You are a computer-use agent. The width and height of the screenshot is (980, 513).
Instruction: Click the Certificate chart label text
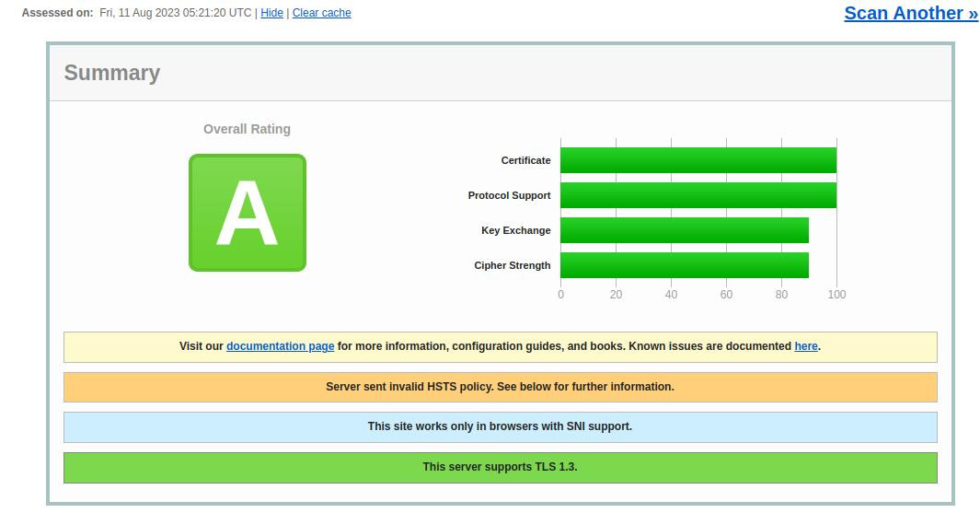525,160
